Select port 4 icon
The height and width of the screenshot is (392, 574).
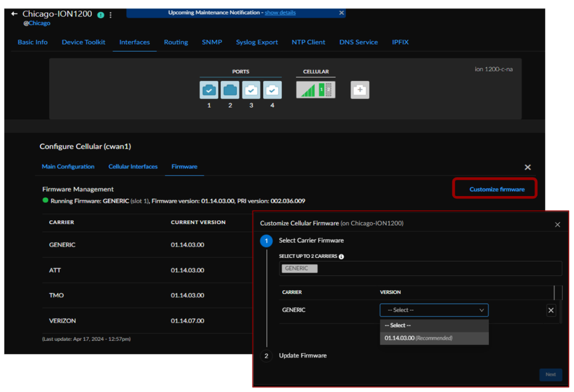(273, 90)
